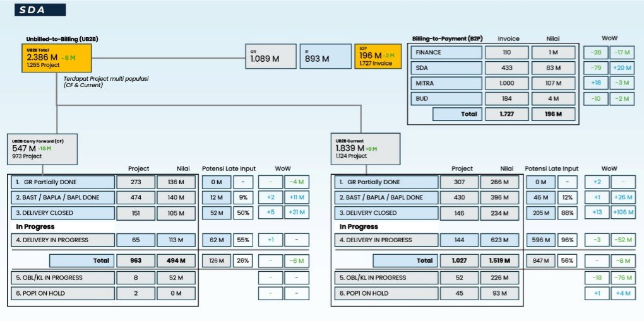This screenshot has width=644, height=321.
Task: Open the yellow B2P 196 M card
Action: pyautogui.click(x=378, y=57)
